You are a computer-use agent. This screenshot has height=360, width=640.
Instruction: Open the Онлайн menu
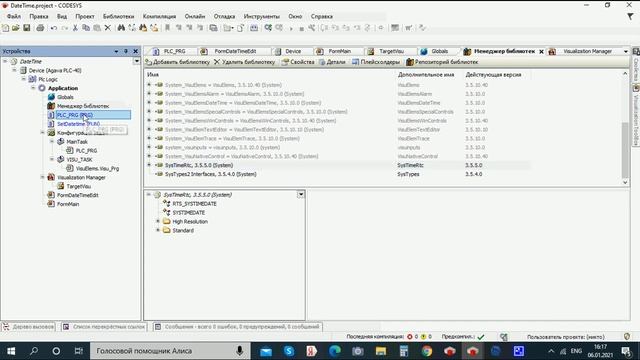coord(195,16)
